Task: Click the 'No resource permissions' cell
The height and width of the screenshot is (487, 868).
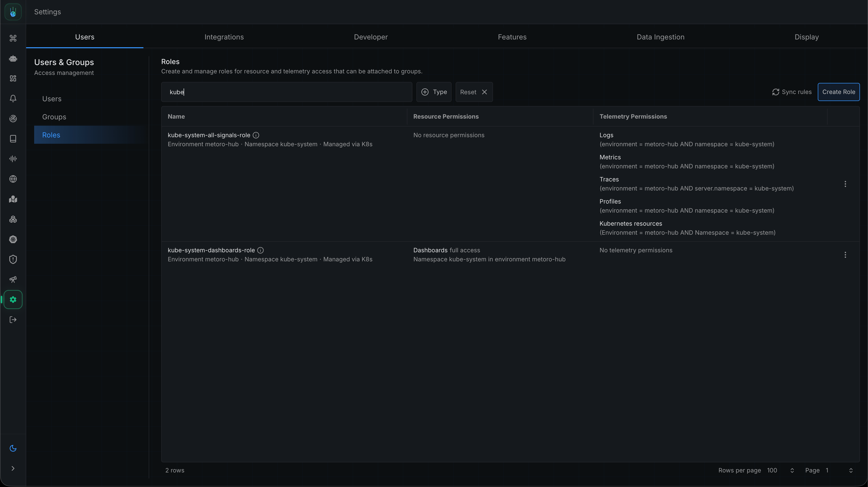Action: (449, 135)
